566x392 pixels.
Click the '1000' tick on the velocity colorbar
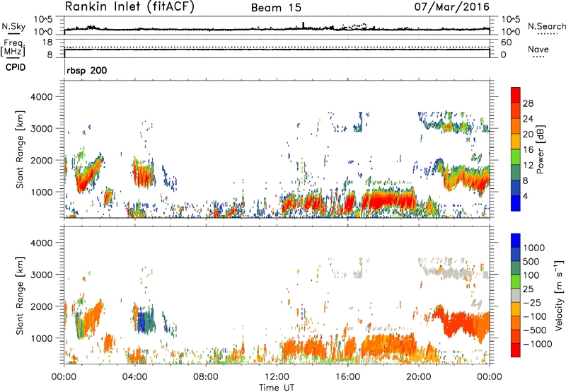533,248
